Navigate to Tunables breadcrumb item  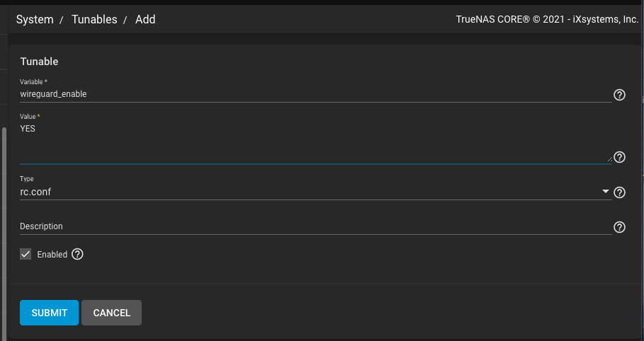point(94,20)
